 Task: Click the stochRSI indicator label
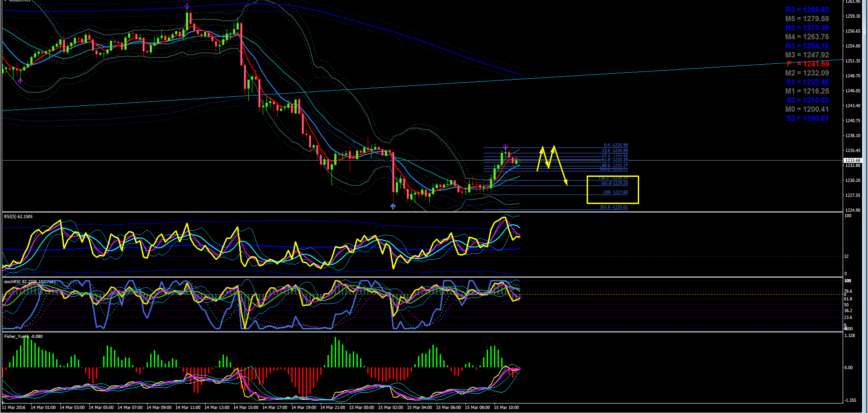(x=30, y=282)
